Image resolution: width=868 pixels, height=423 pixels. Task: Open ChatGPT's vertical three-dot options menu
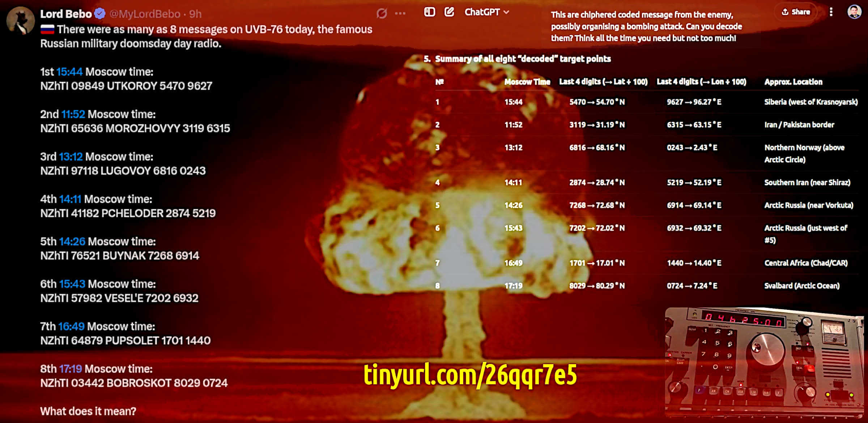[x=831, y=12]
